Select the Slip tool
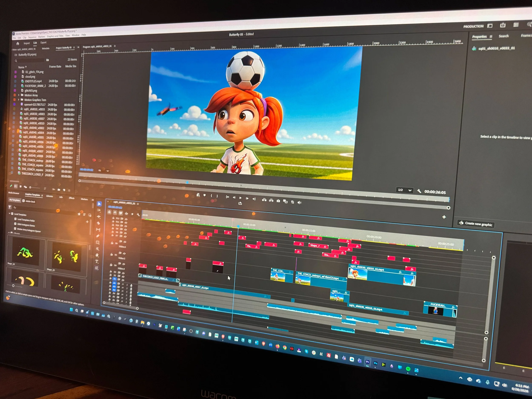532x399 pixels. pos(98,229)
